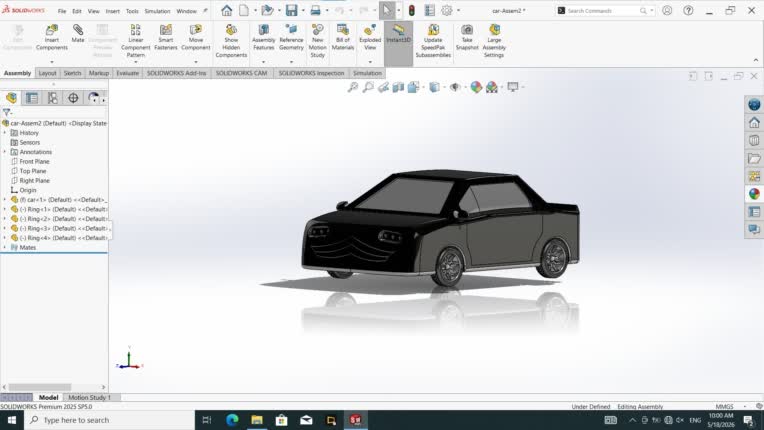Click Take Snapshot tool

point(467,37)
